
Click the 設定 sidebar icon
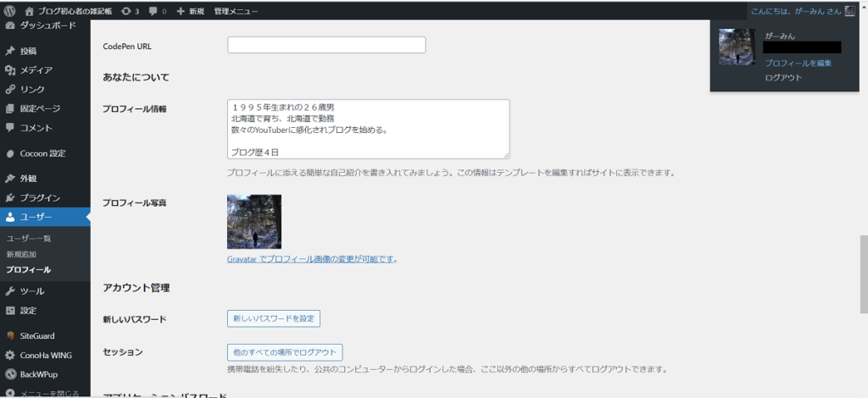click(9, 311)
